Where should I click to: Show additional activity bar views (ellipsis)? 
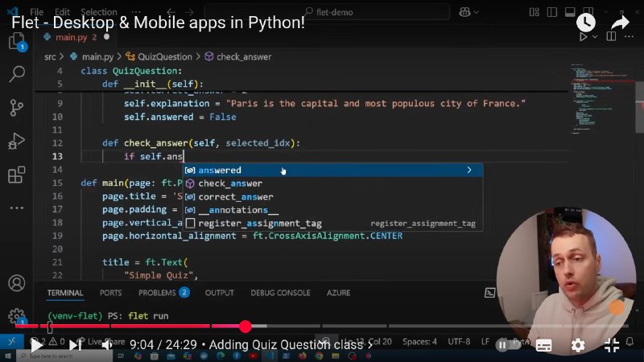click(16, 208)
